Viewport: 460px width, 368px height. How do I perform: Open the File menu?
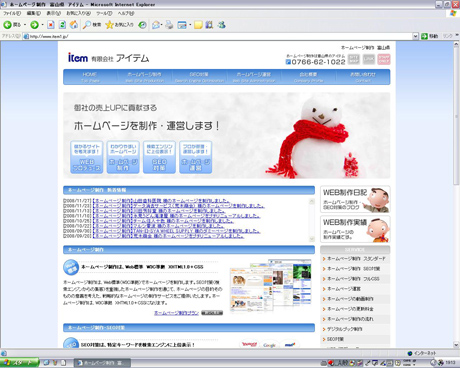click(x=12, y=13)
